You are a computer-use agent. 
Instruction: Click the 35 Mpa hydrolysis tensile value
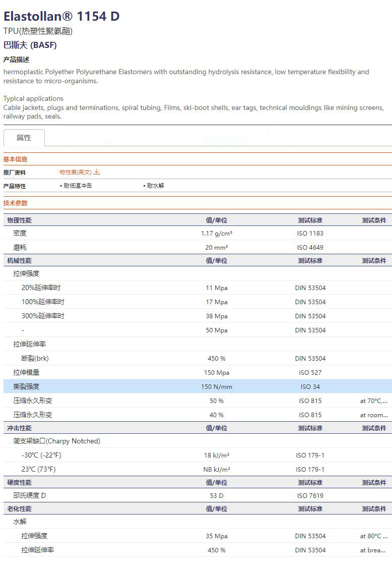[x=217, y=536]
